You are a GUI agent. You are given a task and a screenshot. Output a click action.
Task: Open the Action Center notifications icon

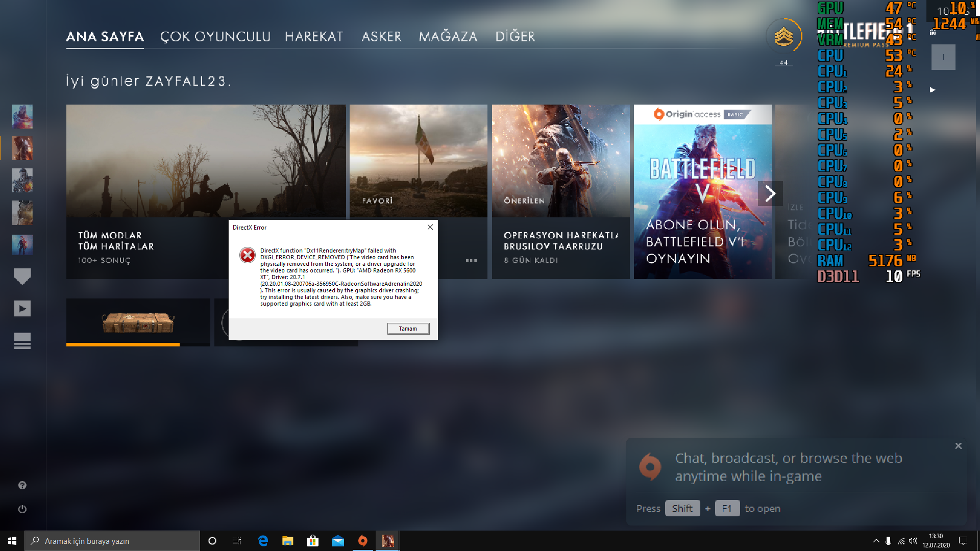point(963,541)
